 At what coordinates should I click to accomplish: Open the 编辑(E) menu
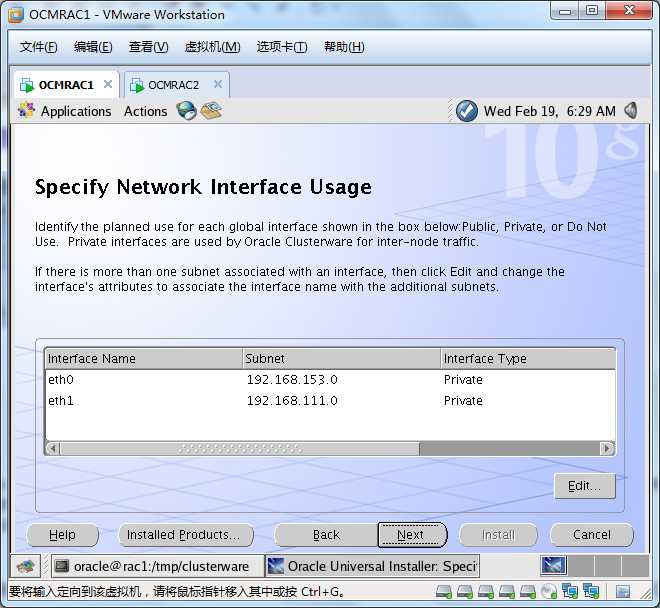(93, 47)
